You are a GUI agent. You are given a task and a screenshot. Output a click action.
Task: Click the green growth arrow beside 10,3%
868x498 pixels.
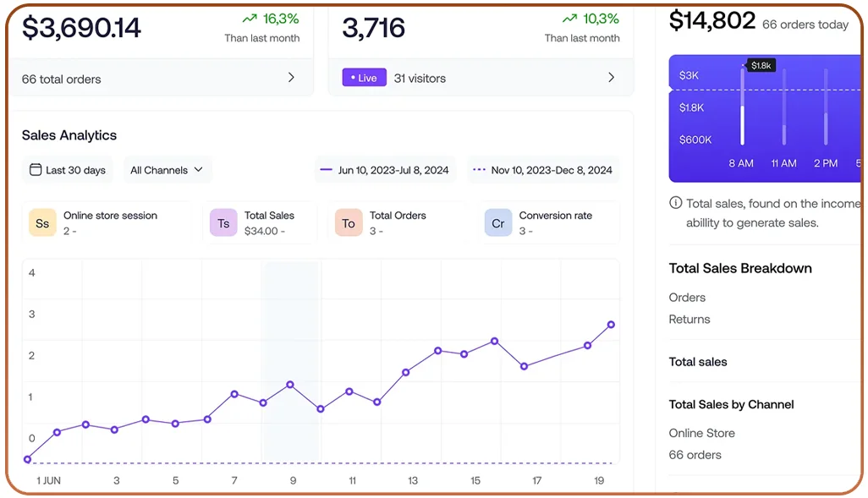[x=571, y=16]
